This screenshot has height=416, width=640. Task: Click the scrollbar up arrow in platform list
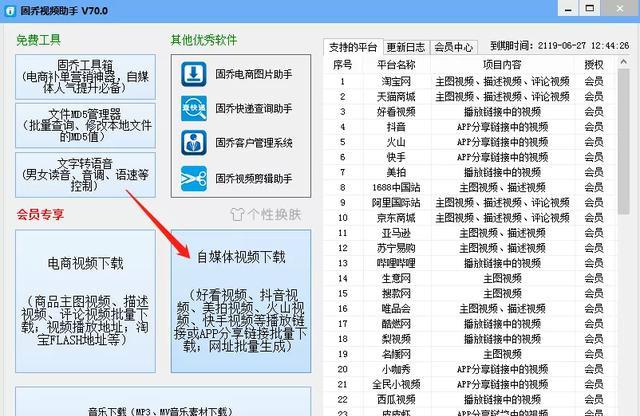coord(623,62)
